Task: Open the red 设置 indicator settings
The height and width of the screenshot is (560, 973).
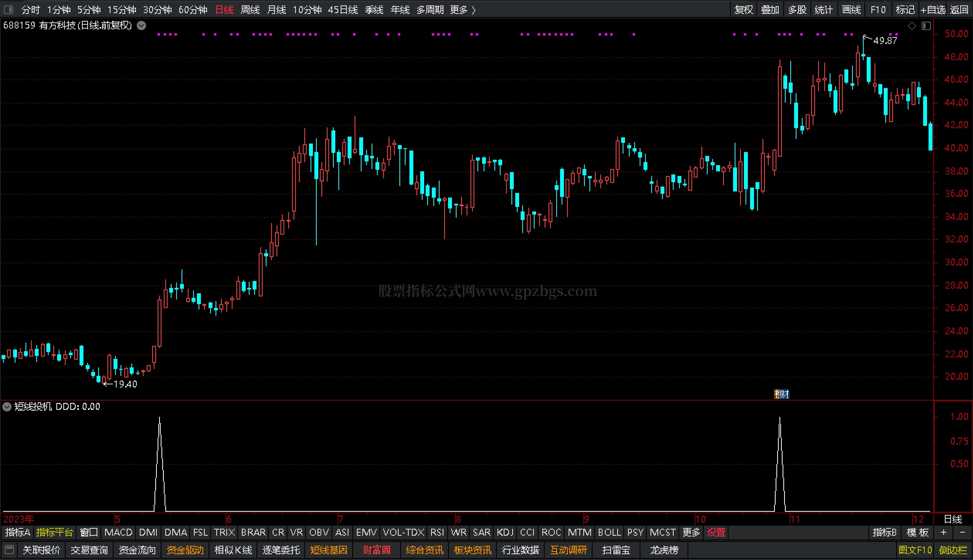Action: 716,532
